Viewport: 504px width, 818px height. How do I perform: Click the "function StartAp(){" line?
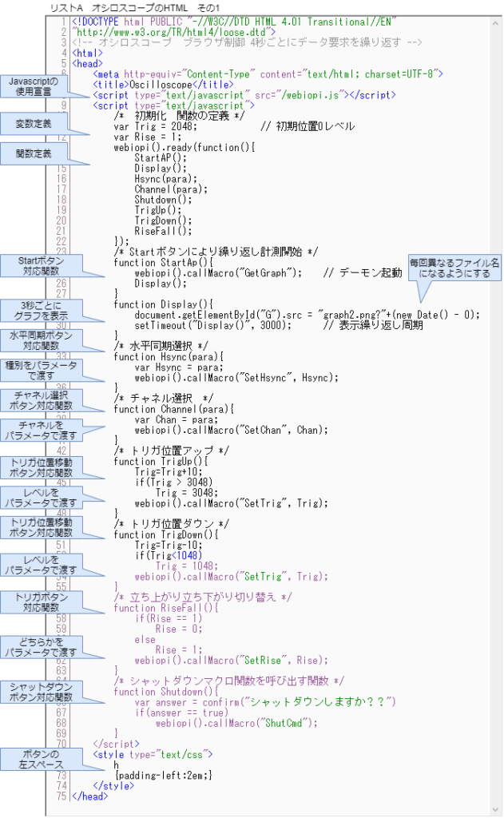pyautogui.click(x=164, y=262)
